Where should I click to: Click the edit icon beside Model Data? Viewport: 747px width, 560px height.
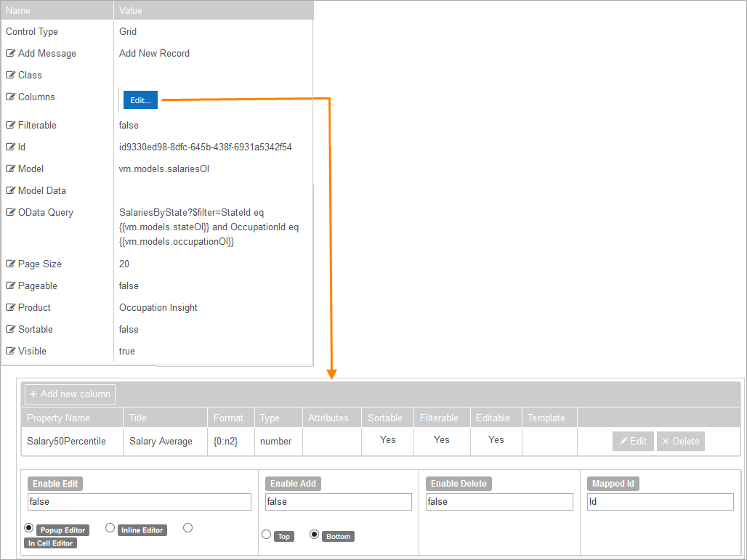point(11,191)
